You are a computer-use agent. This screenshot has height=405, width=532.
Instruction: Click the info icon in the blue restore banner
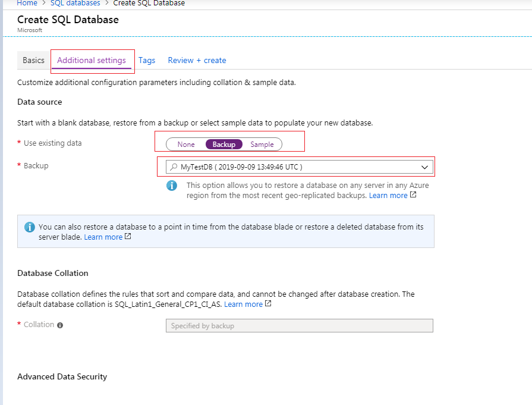tap(29, 227)
